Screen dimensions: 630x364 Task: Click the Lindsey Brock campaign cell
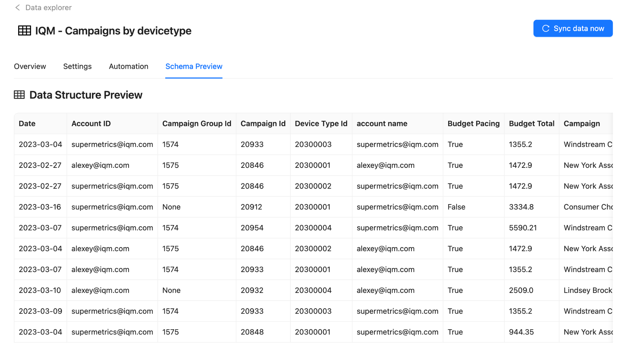(x=588, y=290)
